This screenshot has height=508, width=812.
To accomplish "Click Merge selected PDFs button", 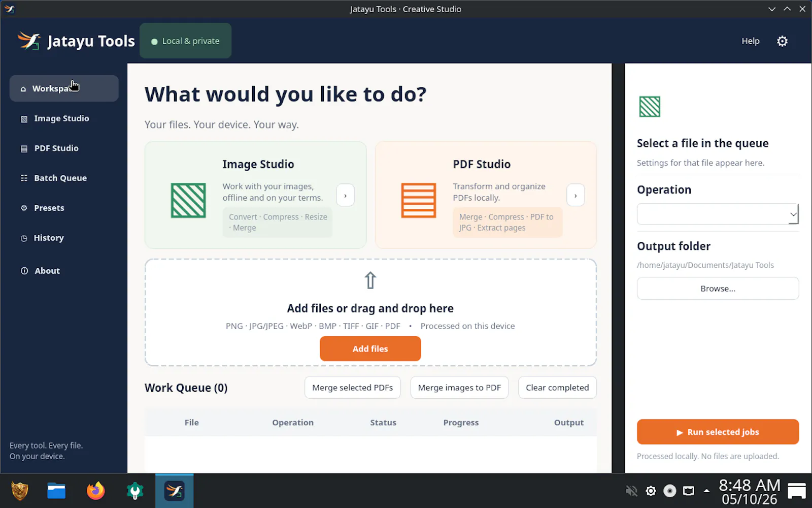I will click(353, 388).
